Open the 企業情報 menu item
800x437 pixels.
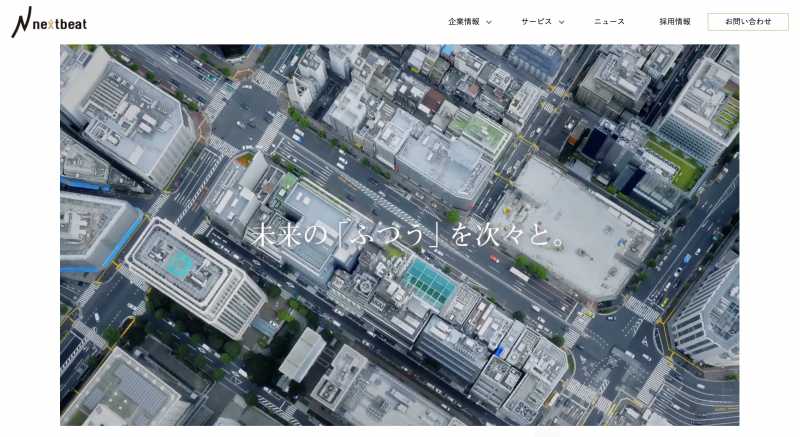pos(464,22)
